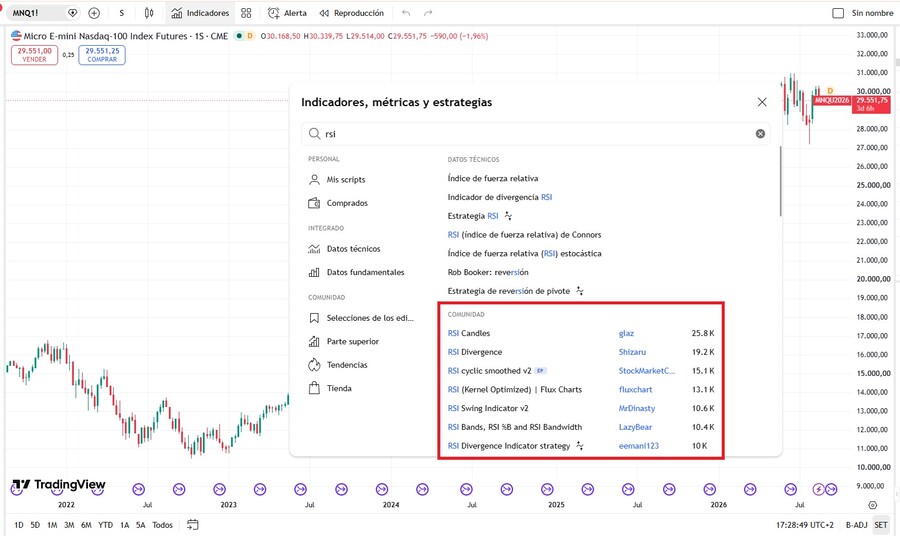The width and height of the screenshot is (900, 536).
Task: Start bar replay with Reproducción
Action: [x=352, y=13]
